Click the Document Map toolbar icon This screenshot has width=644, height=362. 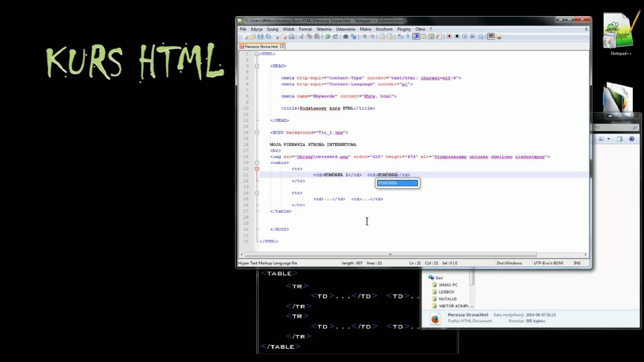(431, 36)
